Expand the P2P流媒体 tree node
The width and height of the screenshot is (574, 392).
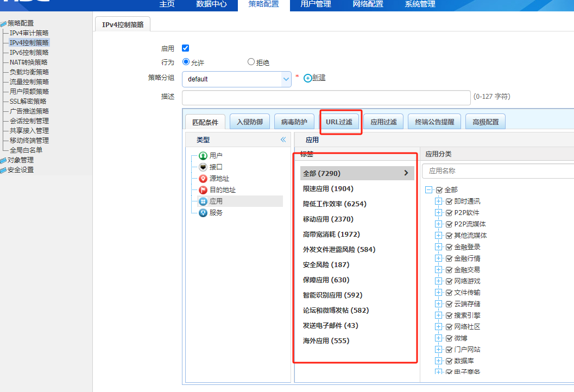pos(439,224)
